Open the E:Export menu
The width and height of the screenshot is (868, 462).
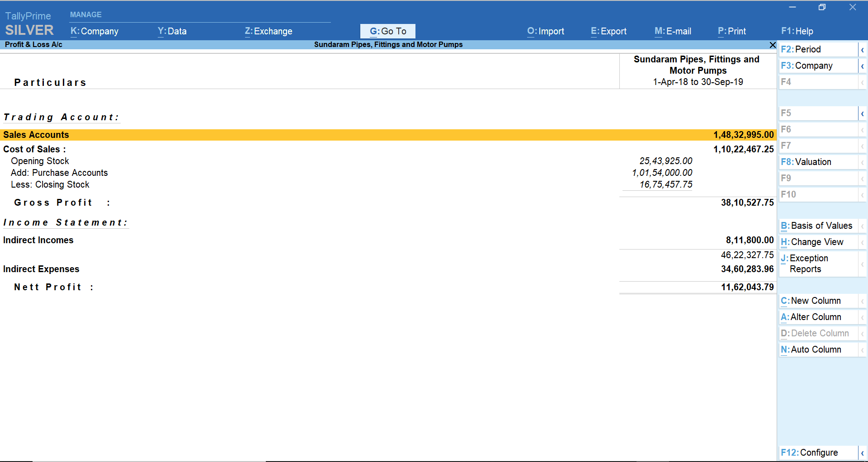[x=609, y=31]
